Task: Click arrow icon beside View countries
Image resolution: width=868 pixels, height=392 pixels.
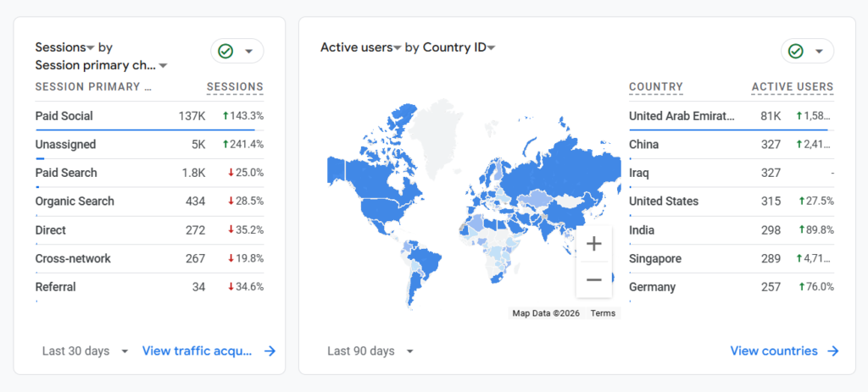Action: click(x=833, y=351)
